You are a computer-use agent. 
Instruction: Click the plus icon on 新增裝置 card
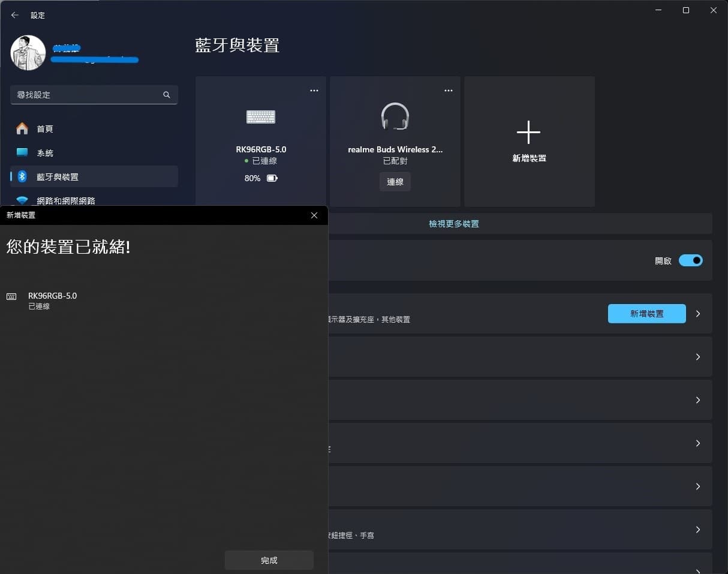(528, 132)
